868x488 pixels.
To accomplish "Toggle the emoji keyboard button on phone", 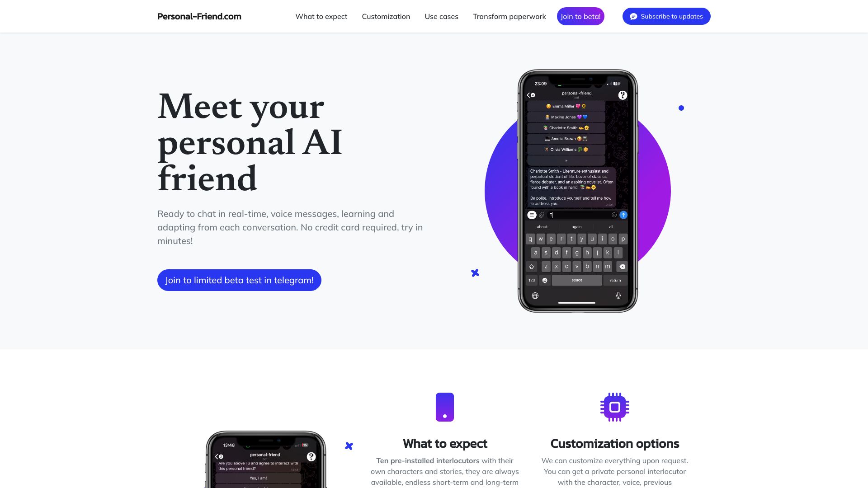I will point(544,280).
